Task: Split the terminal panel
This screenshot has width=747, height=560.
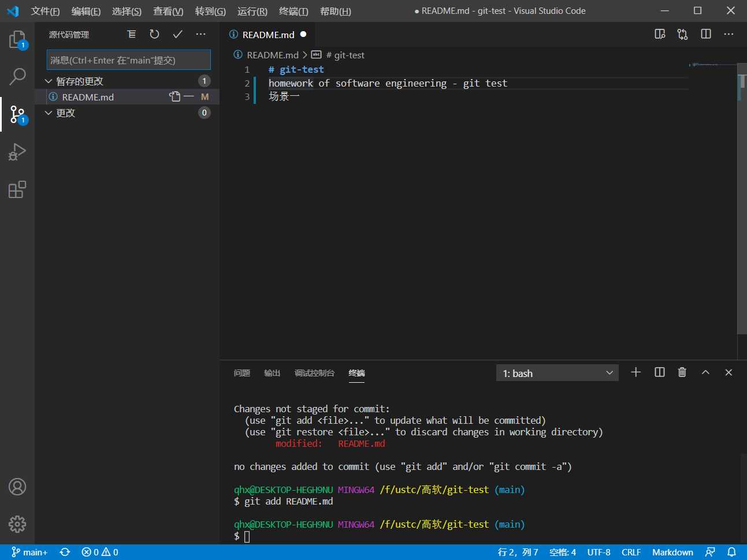Action: (659, 372)
